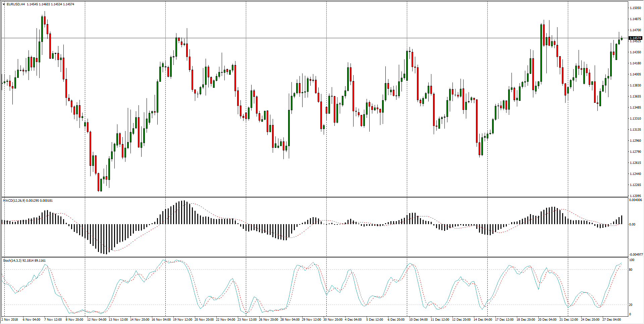Click the EURUSD,H4 chart title text
Viewport: 644px width, 324px height.
pyautogui.click(x=16, y=4)
